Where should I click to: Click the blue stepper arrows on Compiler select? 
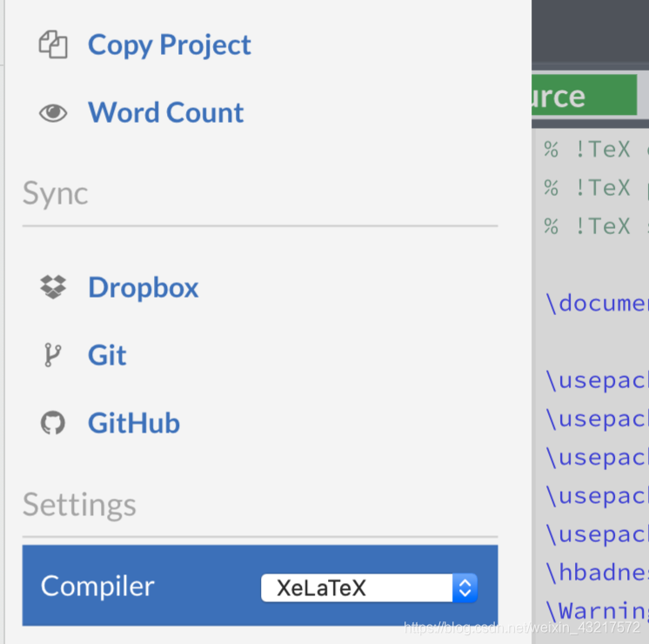[x=465, y=587]
